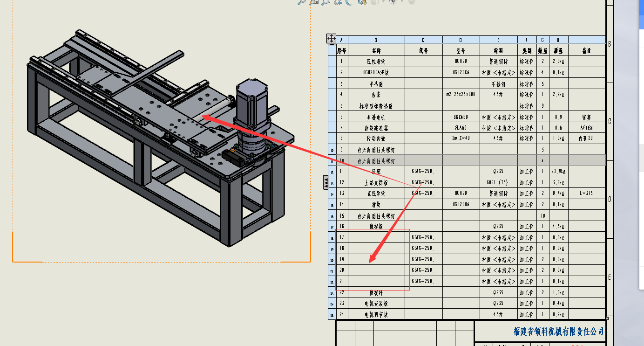The image size is (644, 346).
Task: Select column header E of the BOM table
Action: pyautogui.click(x=499, y=40)
